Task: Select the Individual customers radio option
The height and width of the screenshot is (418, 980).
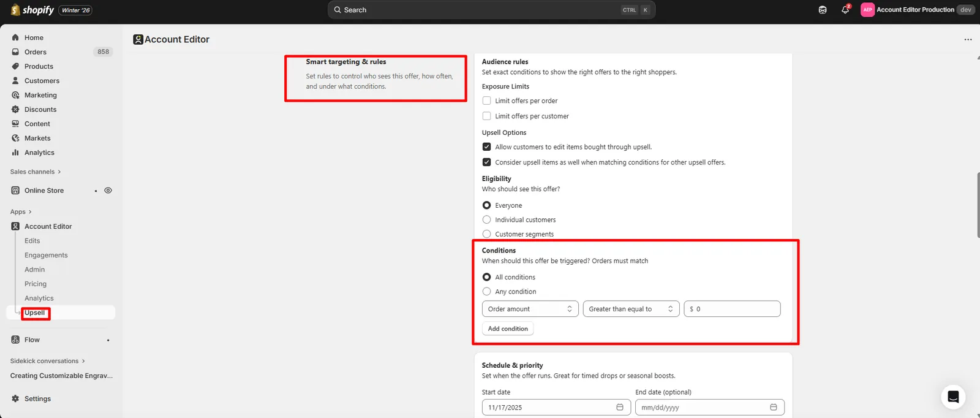Action: 486,219
